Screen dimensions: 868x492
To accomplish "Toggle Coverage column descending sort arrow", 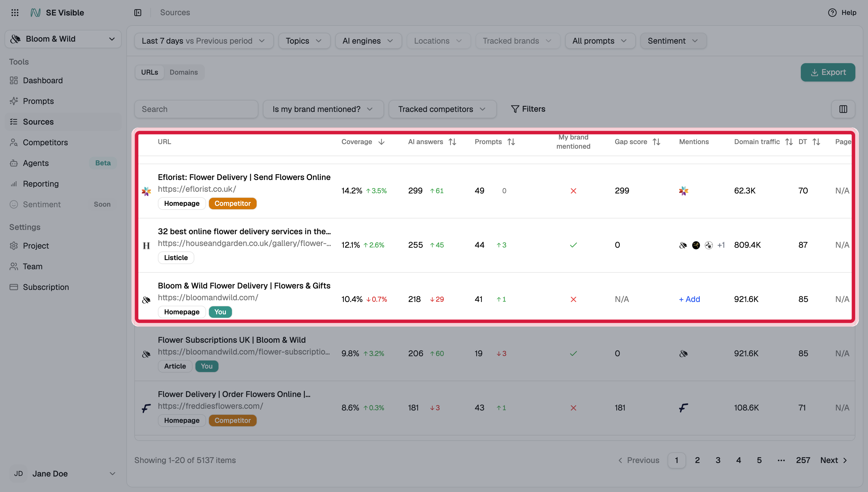I will 381,142.
